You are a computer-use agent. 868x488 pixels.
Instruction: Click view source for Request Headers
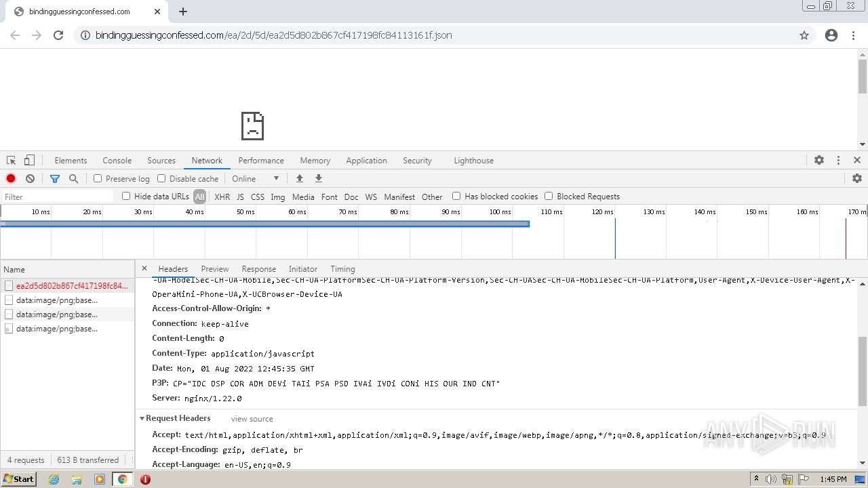point(252,419)
